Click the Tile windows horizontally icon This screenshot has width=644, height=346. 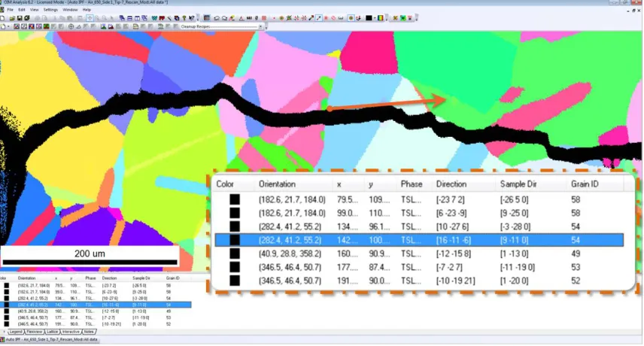point(130,18)
